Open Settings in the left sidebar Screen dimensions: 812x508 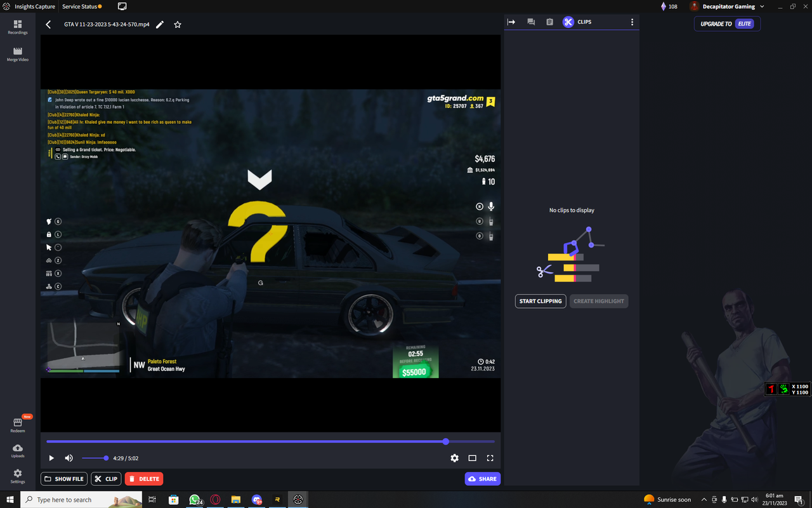coord(18,476)
